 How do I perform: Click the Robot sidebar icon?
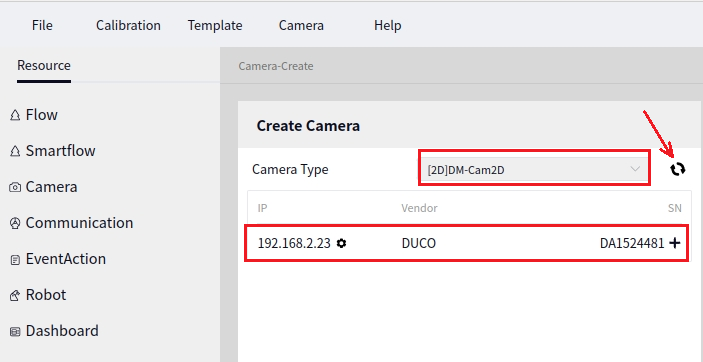[15, 295]
